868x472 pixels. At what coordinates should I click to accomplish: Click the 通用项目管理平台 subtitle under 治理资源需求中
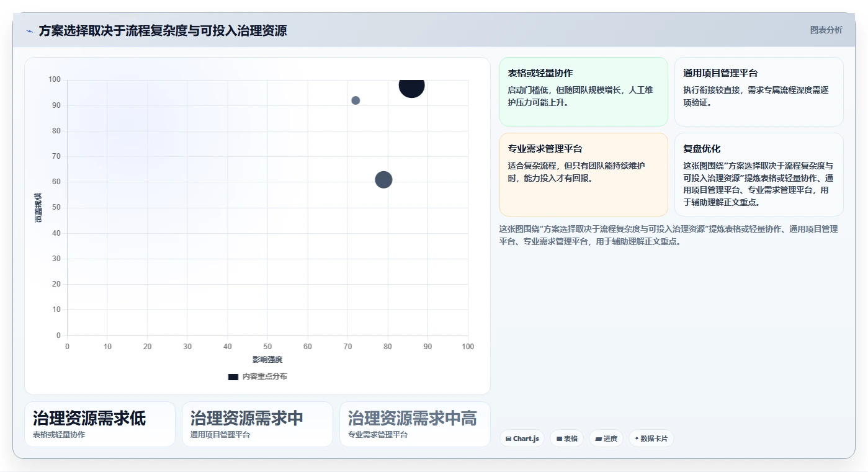(x=220, y=435)
